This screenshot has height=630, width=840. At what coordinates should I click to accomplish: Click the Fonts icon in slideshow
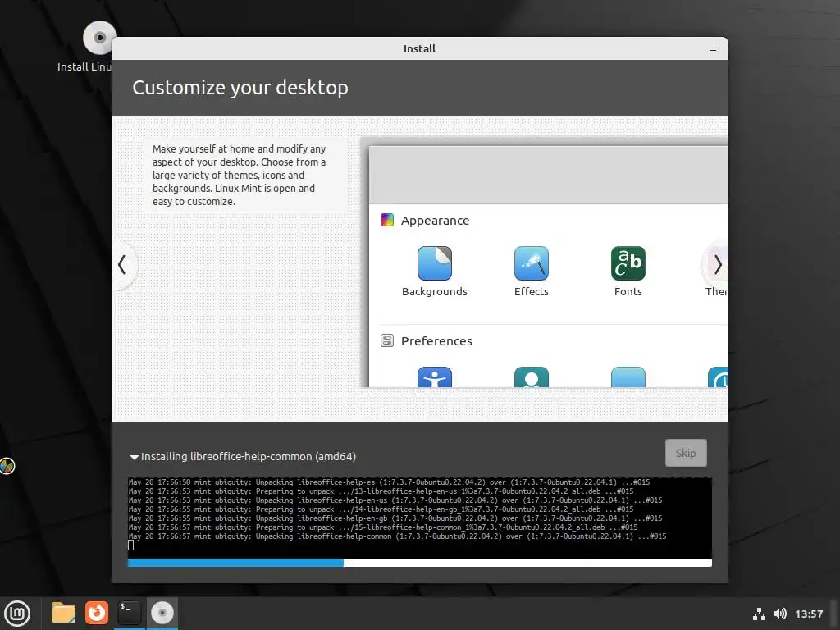click(628, 263)
